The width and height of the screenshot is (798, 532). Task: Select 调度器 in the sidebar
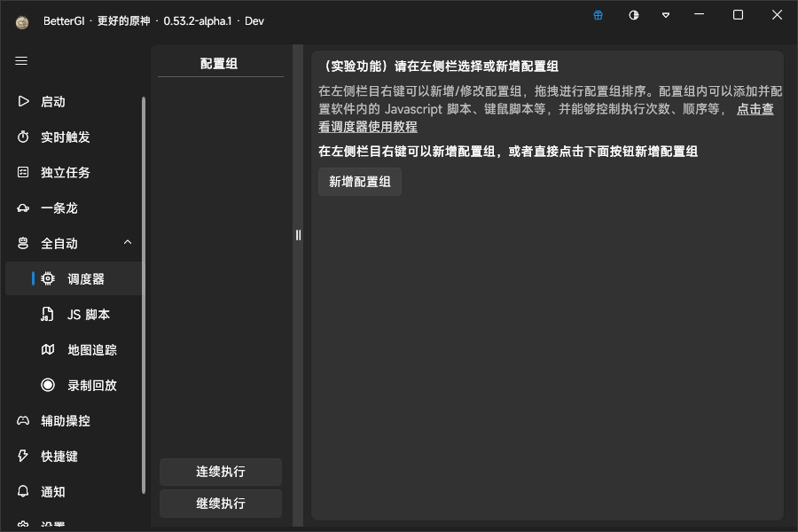point(85,279)
